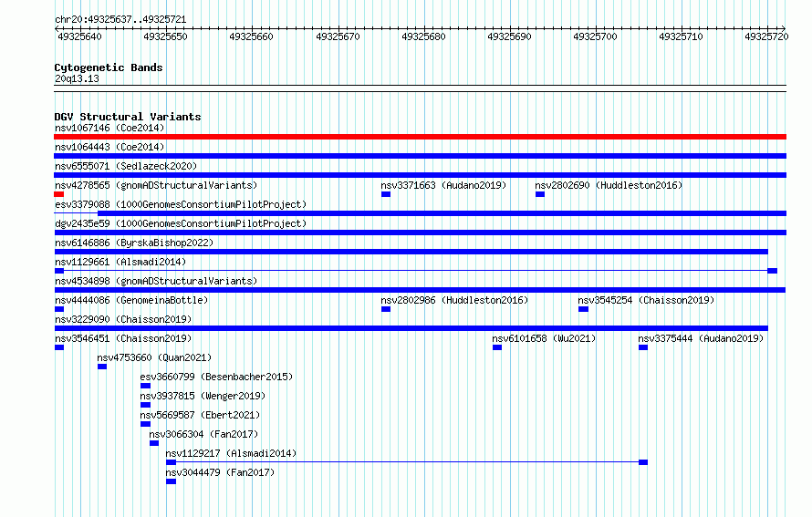Click ruler position 49325700
Viewport: 812px width, 517px height.
point(595,36)
